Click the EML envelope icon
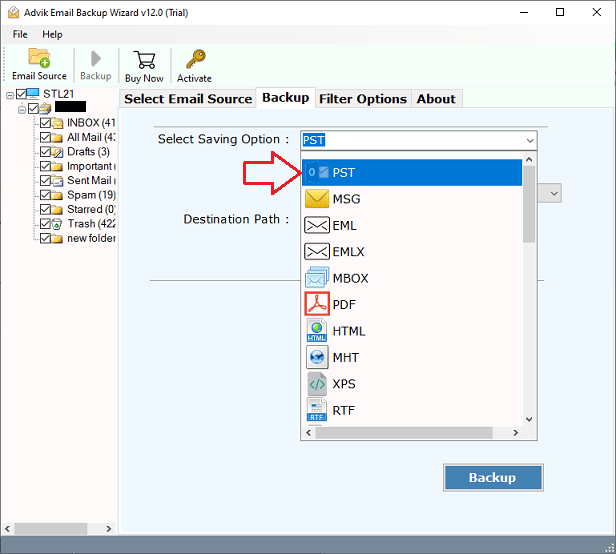616x554 pixels. [x=317, y=226]
